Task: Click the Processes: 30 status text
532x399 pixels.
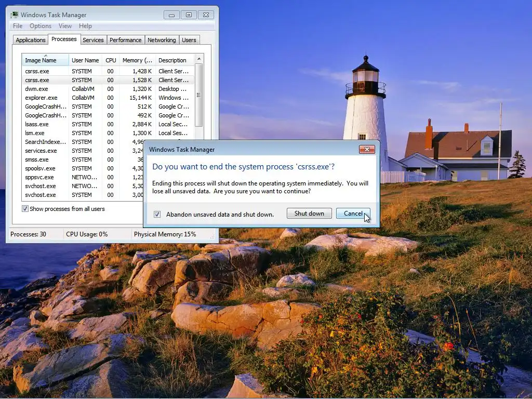Action: point(28,234)
